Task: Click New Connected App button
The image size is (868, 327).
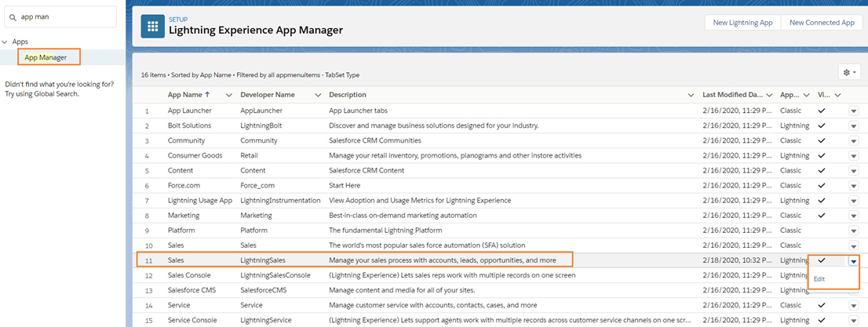Action: click(822, 23)
